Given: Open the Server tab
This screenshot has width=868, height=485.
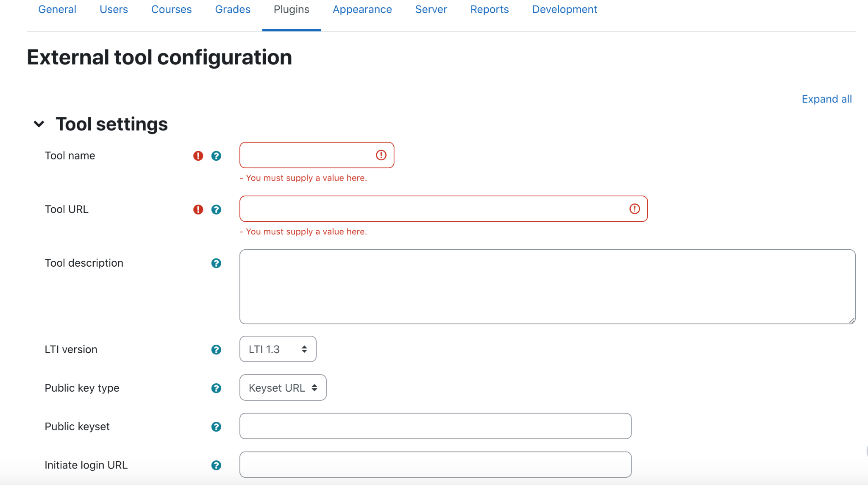Looking at the screenshot, I should pyautogui.click(x=431, y=9).
